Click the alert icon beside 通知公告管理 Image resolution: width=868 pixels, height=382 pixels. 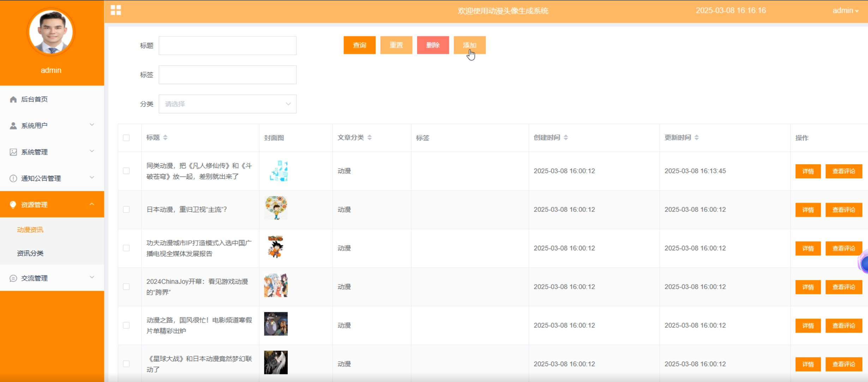point(13,178)
